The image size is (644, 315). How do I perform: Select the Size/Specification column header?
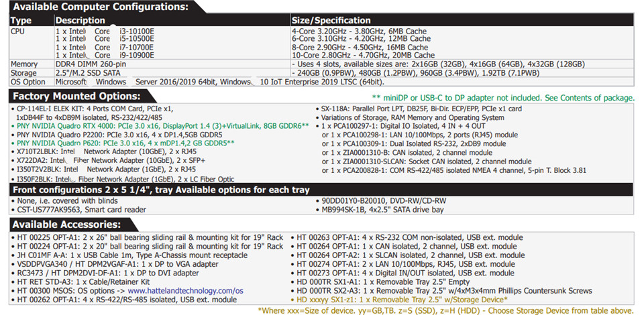pyautogui.click(x=331, y=20)
